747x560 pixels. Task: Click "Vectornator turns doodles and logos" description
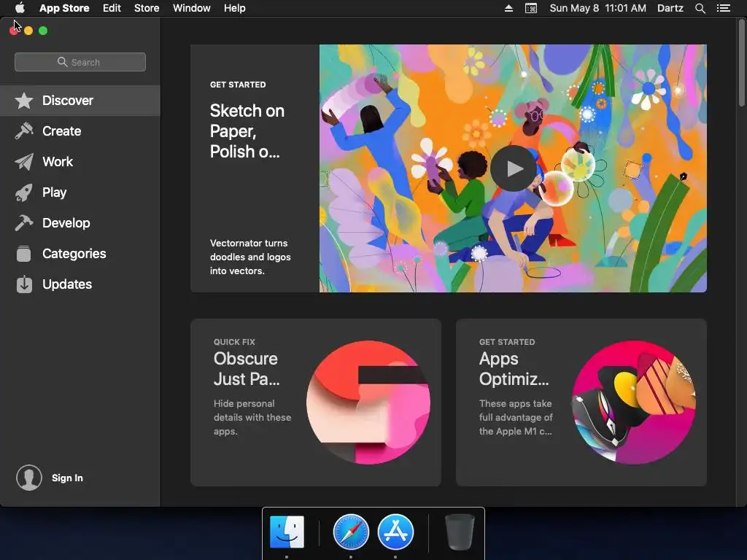pyautogui.click(x=250, y=257)
